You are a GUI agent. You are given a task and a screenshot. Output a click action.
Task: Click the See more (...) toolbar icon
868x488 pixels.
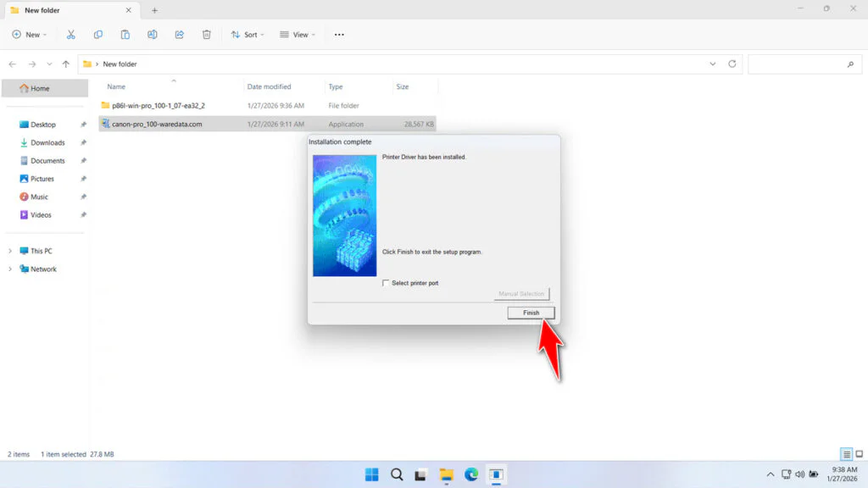339,34
